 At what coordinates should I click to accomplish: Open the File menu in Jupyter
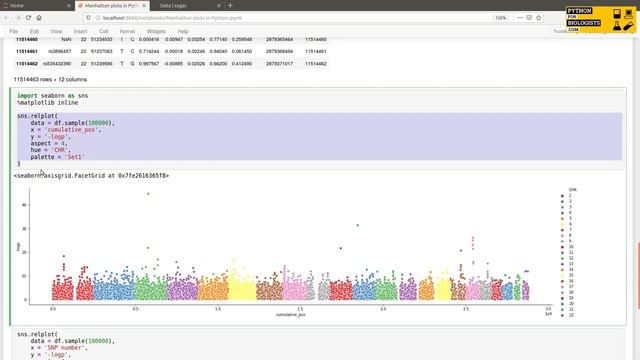tap(13, 31)
